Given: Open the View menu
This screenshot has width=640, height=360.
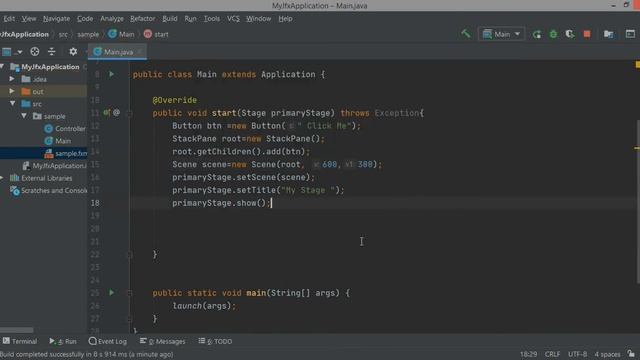Looking at the screenshot, I should [x=29, y=19].
